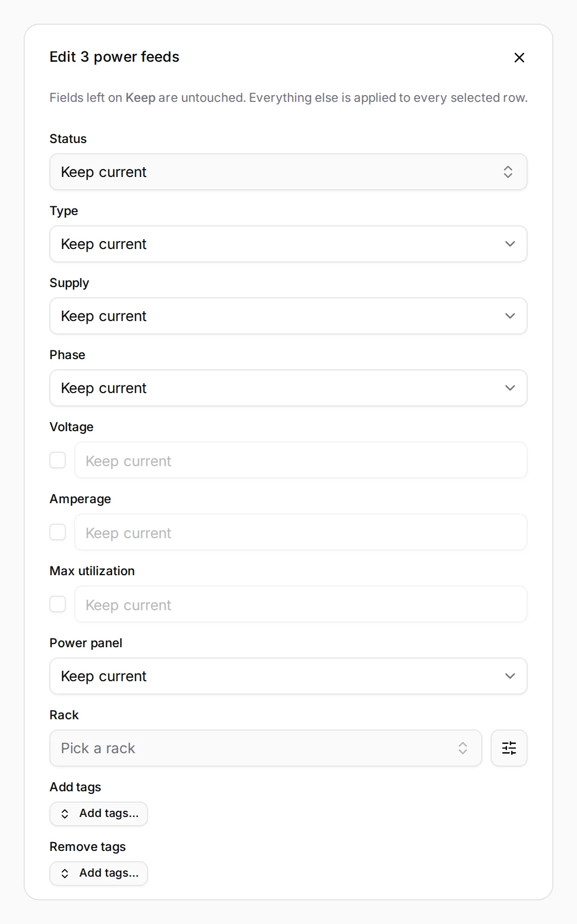Image resolution: width=577 pixels, height=924 pixels.
Task: Click the Edit 3 power feeds title
Action: [114, 57]
